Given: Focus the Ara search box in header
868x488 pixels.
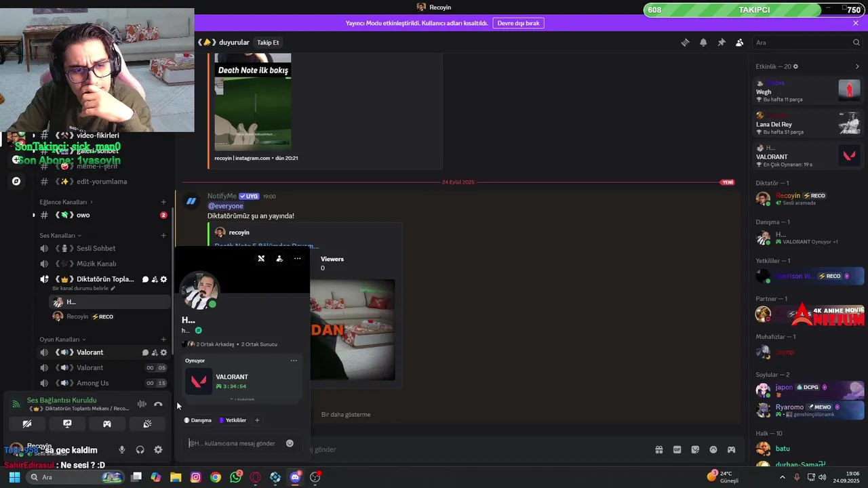Looking at the screenshot, I should point(807,42).
